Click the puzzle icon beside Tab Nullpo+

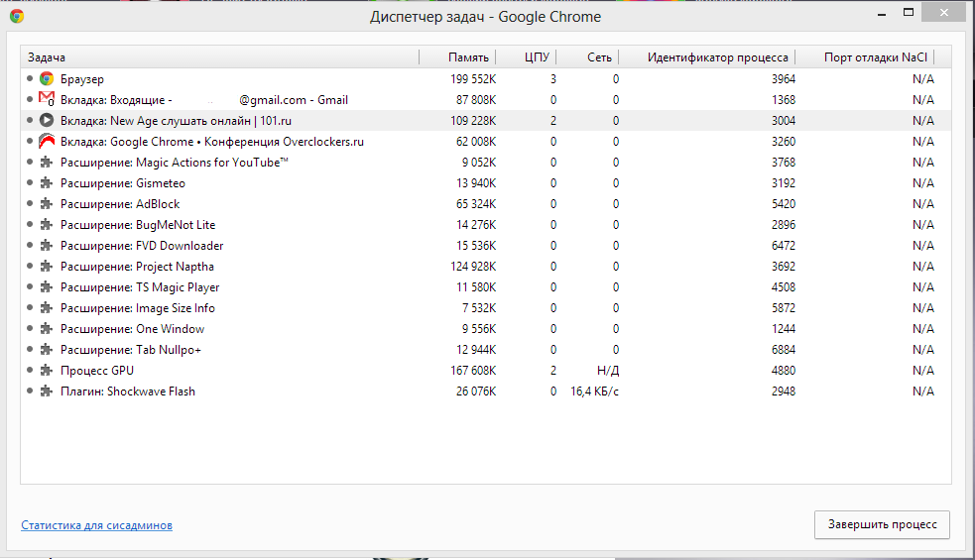pyautogui.click(x=47, y=349)
